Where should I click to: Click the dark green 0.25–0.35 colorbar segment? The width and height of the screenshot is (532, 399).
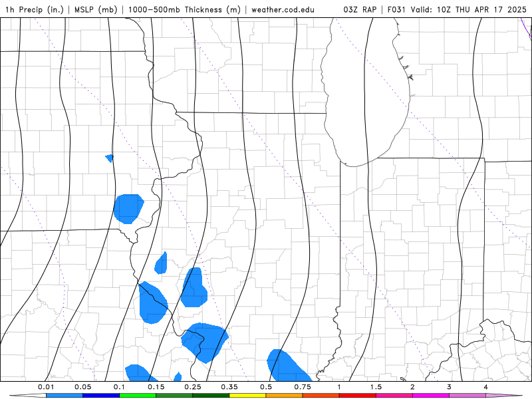coord(211,396)
